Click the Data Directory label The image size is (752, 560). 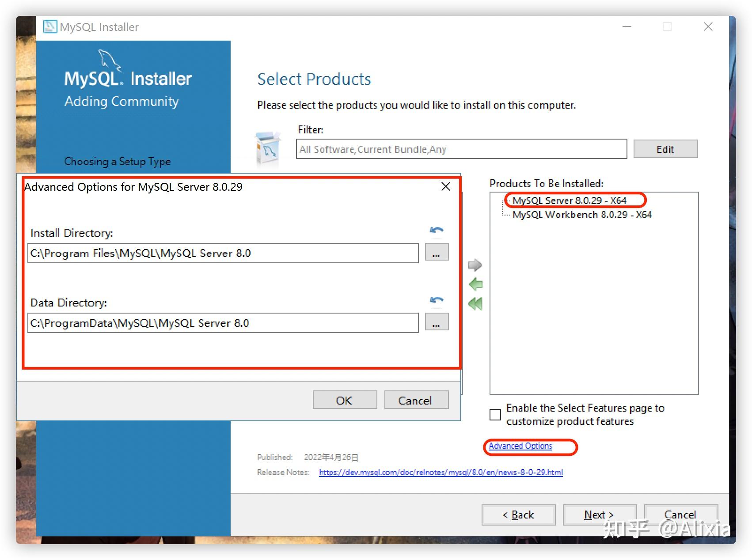pyautogui.click(x=68, y=303)
